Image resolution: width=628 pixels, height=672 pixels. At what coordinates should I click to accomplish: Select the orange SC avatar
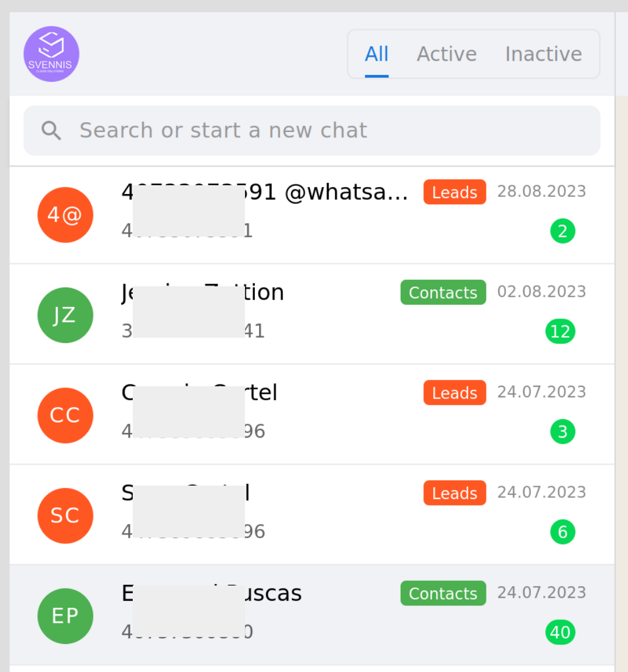point(65,515)
